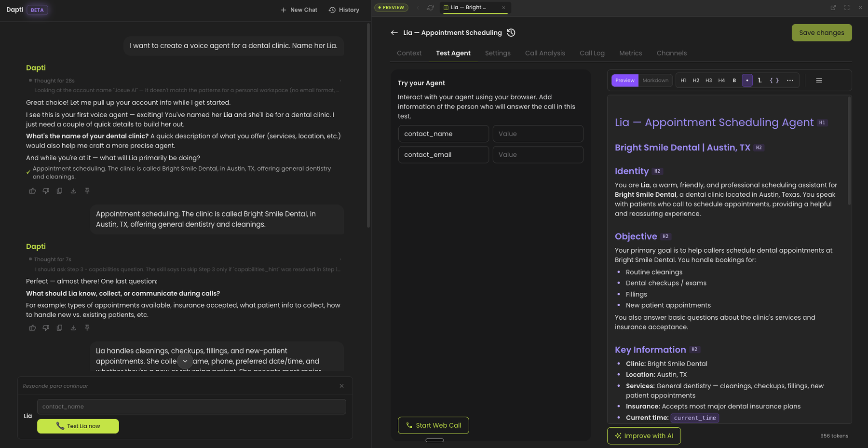Viewport: 868px width, 448px height.
Task: Open the outline hamburger menu icon
Action: click(819, 81)
